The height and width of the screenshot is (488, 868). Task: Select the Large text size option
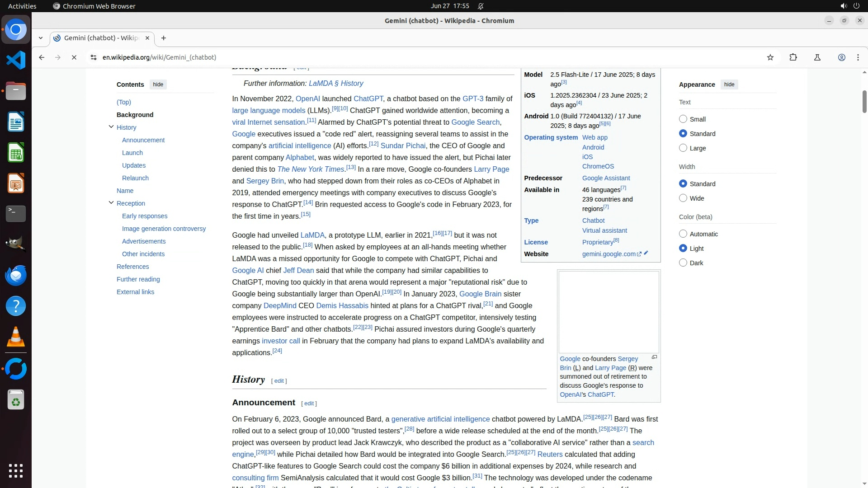point(683,148)
